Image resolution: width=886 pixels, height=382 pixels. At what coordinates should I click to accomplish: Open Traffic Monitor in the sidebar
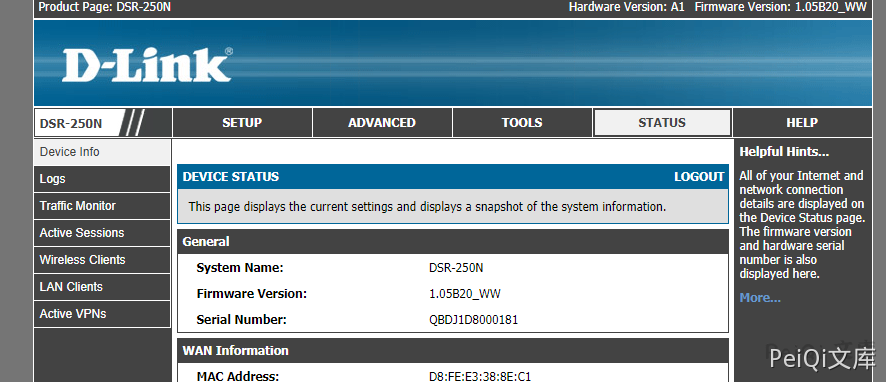click(x=102, y=206)
